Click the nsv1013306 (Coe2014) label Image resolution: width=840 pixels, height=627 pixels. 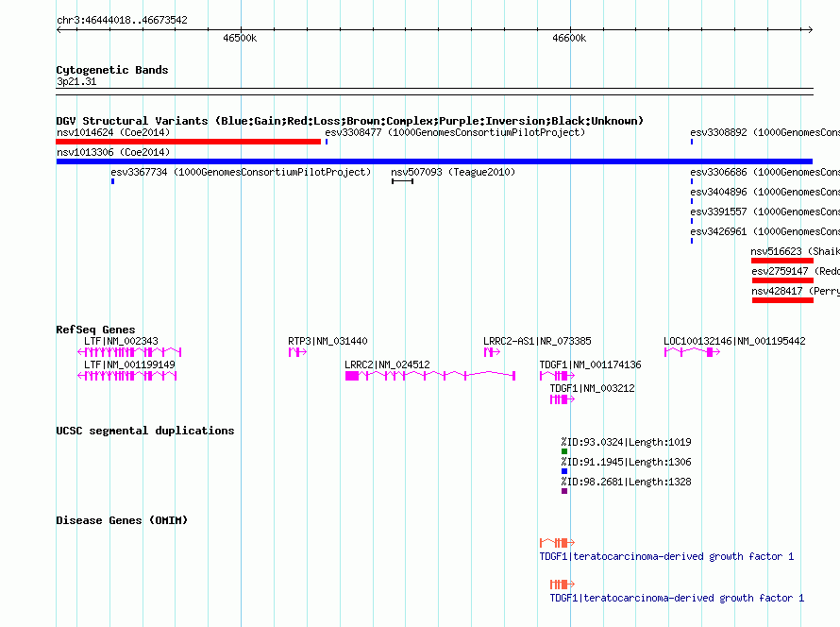(113, 152)
